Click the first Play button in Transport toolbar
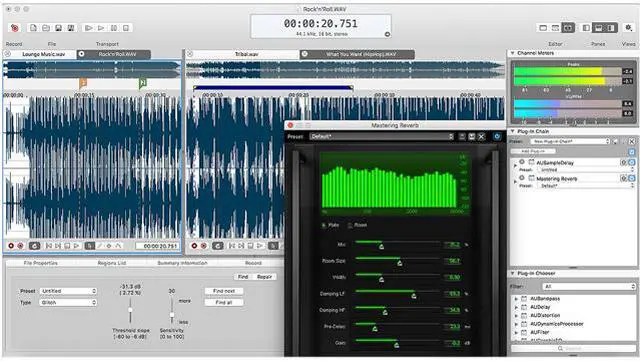Screen dimensions: 640x361 click(x=88, y=28)
